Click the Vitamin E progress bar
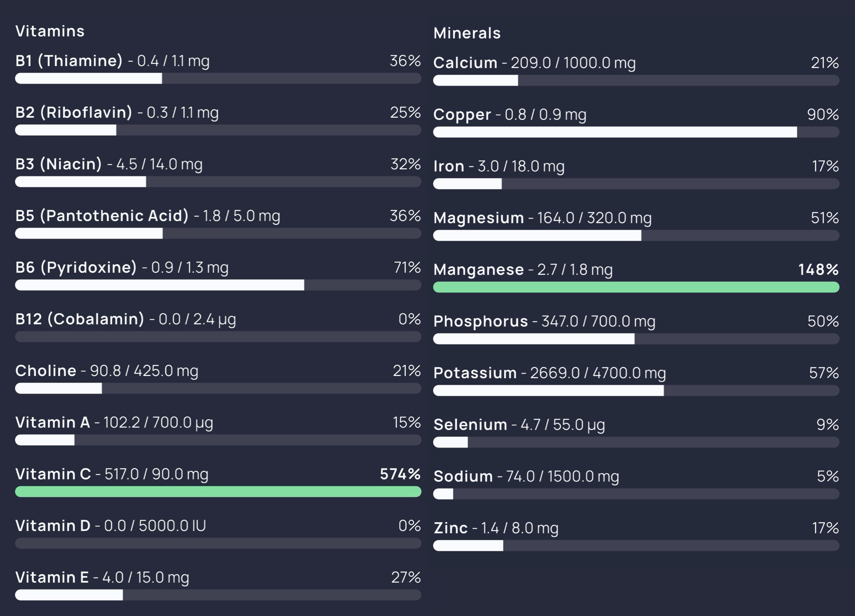 point(218,595)
